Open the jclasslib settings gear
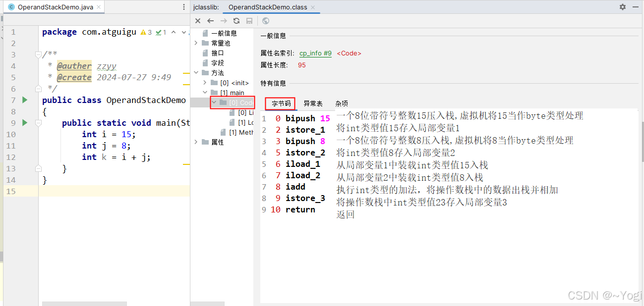The height and width of the screenshot is (306, 644). point(623,7)
